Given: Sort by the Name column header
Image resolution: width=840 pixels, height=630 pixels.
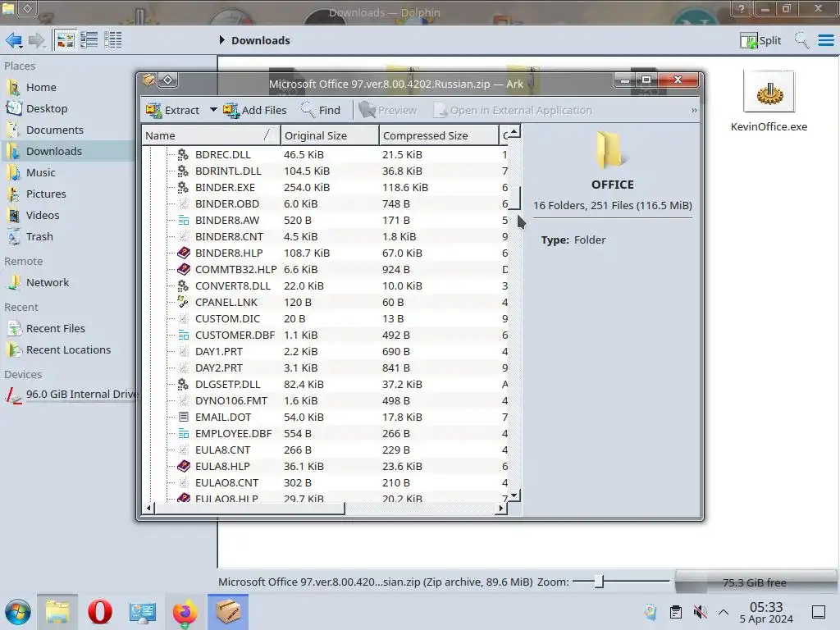Looking at the screenshot, I should [x=211, y=135].
